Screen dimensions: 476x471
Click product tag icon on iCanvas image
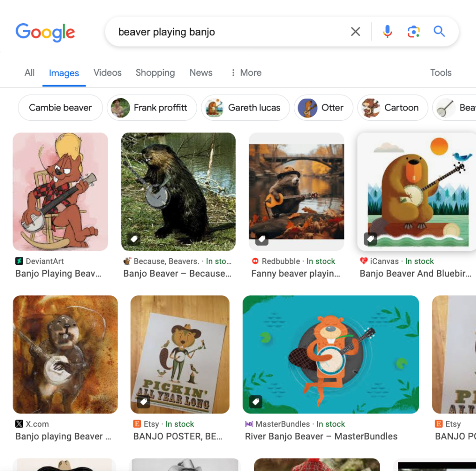(370, 239)
